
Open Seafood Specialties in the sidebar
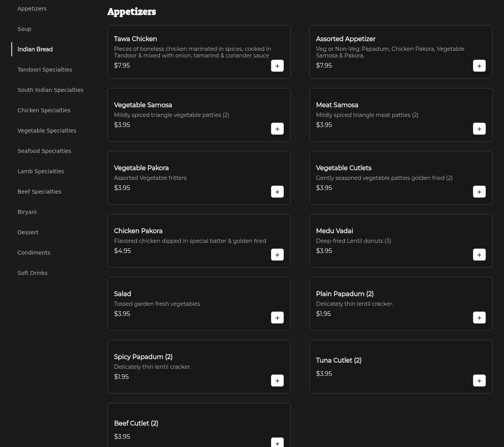pos(44,151)
